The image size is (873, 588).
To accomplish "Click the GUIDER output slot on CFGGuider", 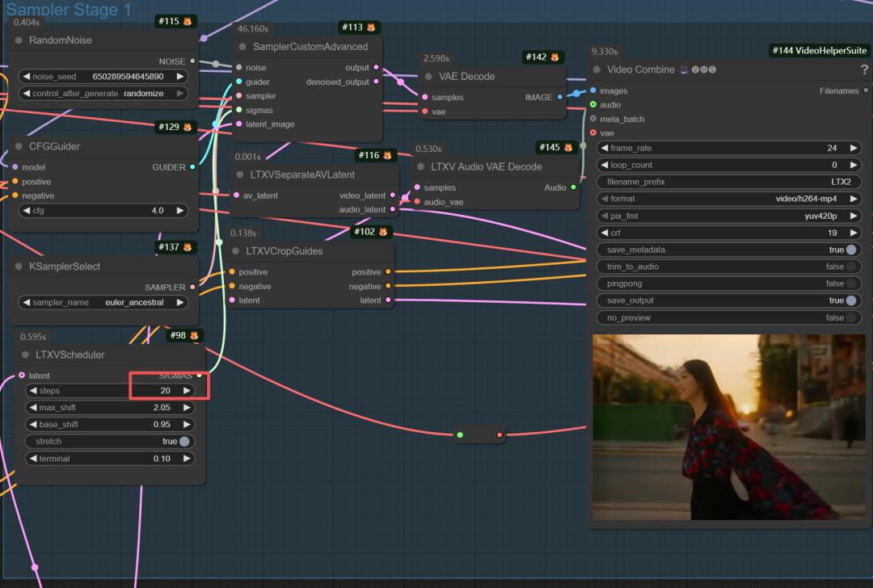I will [192, 167].
